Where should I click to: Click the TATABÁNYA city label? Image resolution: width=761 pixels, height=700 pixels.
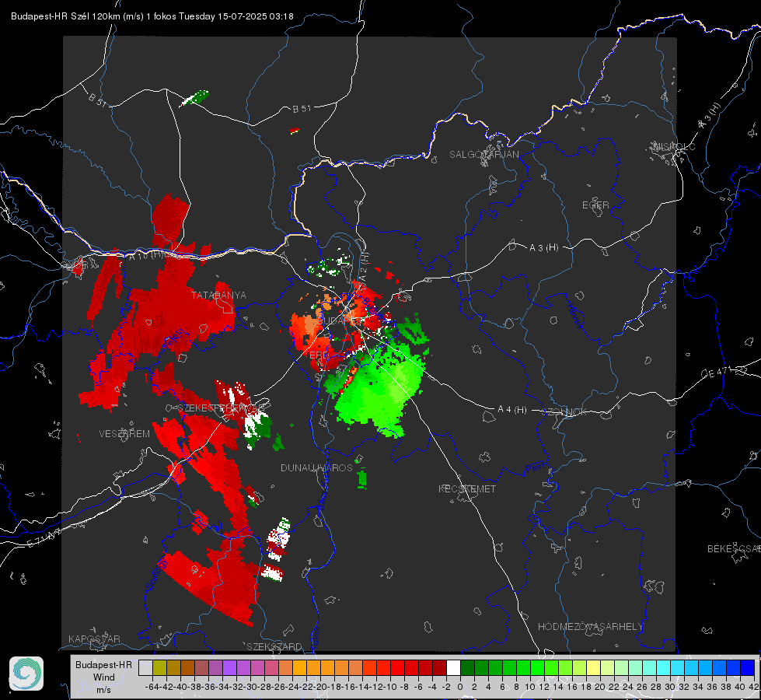218,295
